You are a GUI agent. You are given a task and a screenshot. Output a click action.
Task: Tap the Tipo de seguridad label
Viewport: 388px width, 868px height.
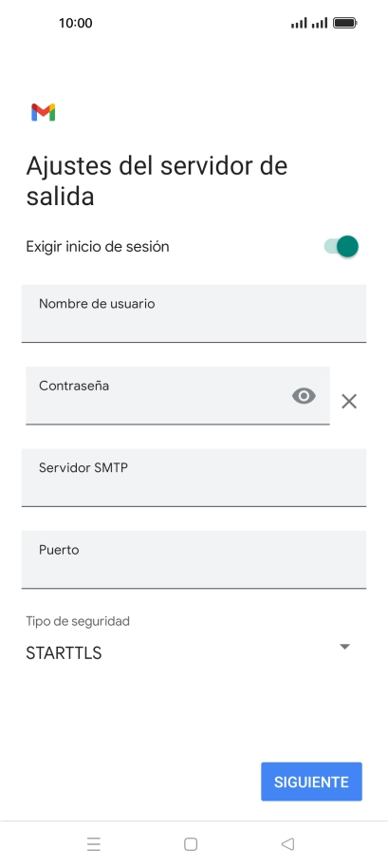(78, 621)
